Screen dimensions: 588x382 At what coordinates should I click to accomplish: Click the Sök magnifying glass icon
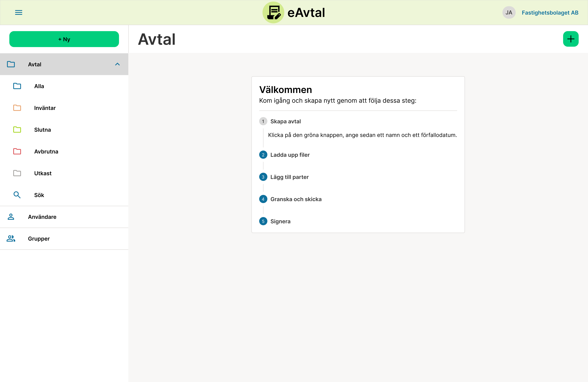coord(17,195)
